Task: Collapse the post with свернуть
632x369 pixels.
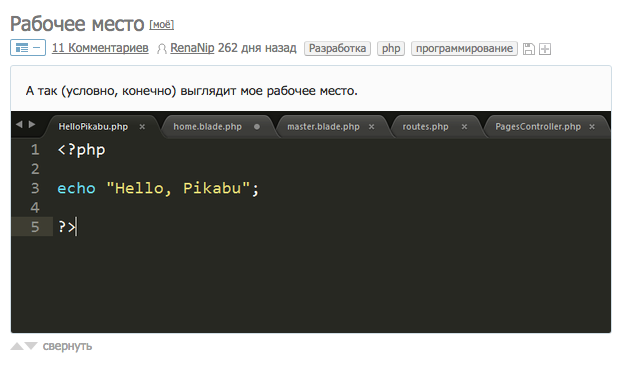Action: click(x=67, y=346)
